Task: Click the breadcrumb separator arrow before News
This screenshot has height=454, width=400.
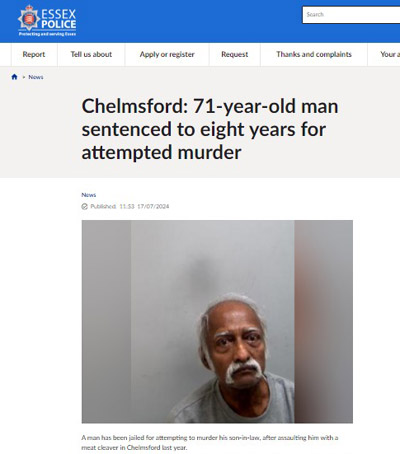Action: (x=24, y=77)
